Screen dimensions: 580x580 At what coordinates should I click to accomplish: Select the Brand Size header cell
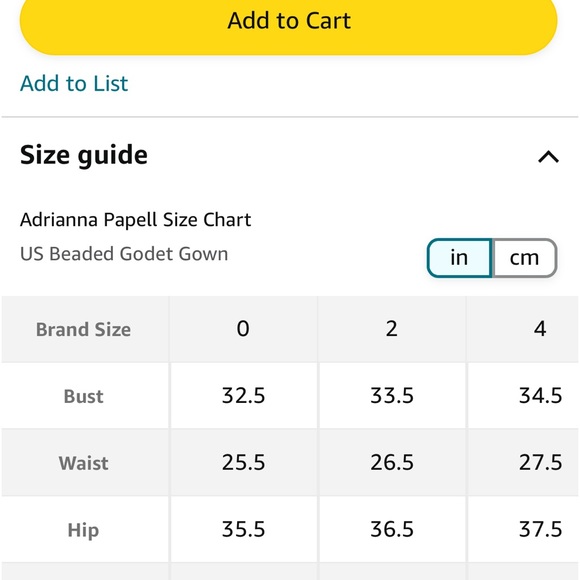[85, 329]
